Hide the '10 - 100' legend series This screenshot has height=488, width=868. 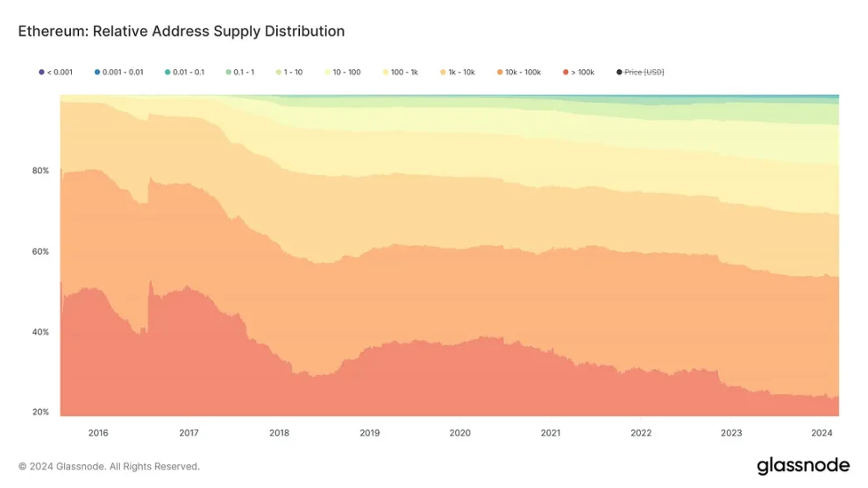[x=342, y=73]
